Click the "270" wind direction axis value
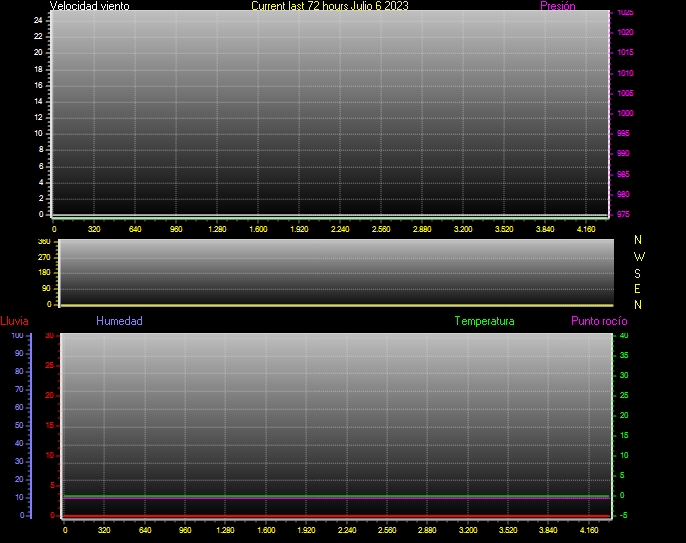Viewport: 686px width, 543px height. click(x=44, y=257)
